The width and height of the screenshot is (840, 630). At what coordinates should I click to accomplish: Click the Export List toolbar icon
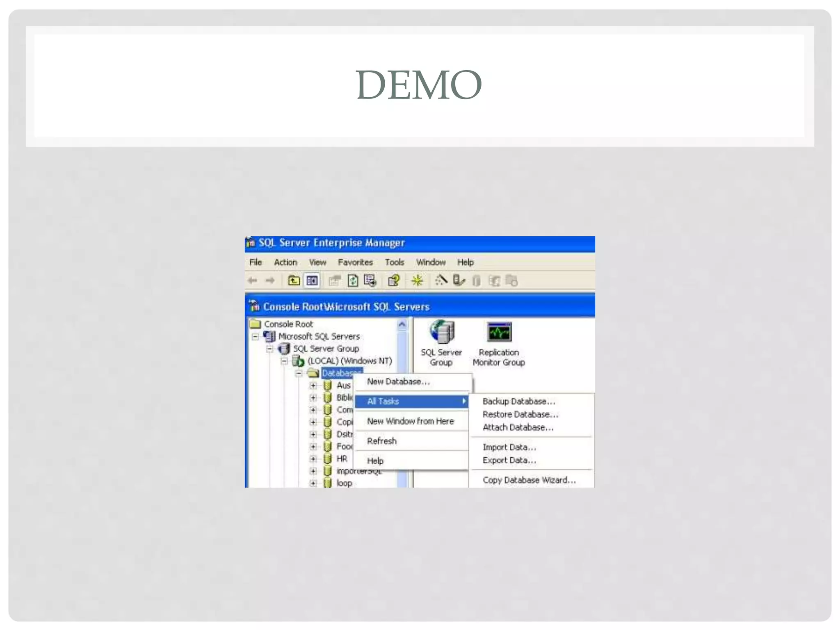(x=370, y=281)
